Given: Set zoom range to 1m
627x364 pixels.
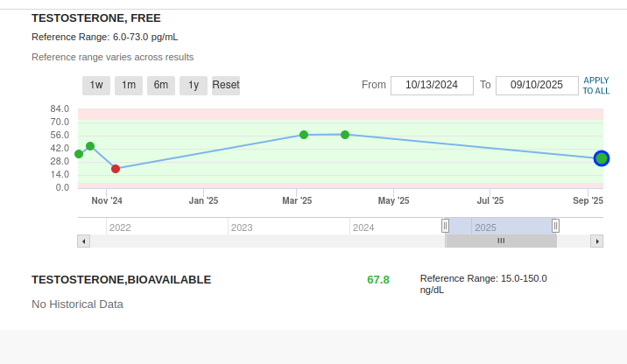Looking at the screenshot, I should pyautogui.click(x=129, y=85).
